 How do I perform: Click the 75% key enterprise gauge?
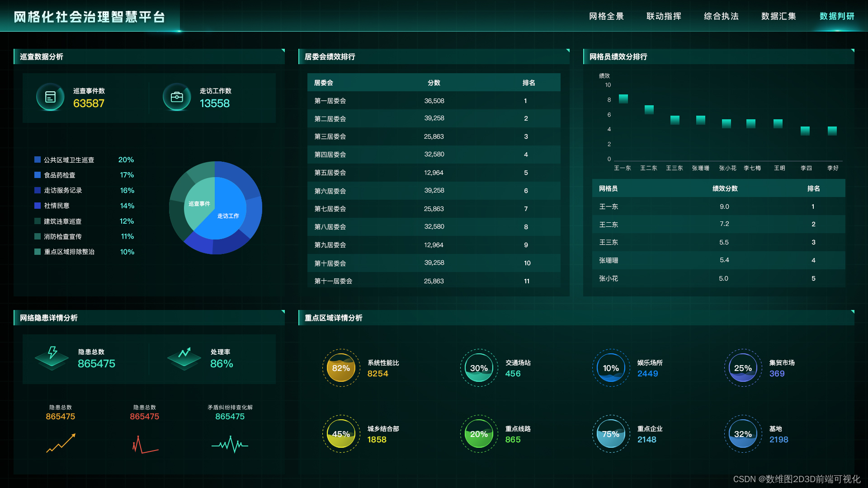[610, 434]
